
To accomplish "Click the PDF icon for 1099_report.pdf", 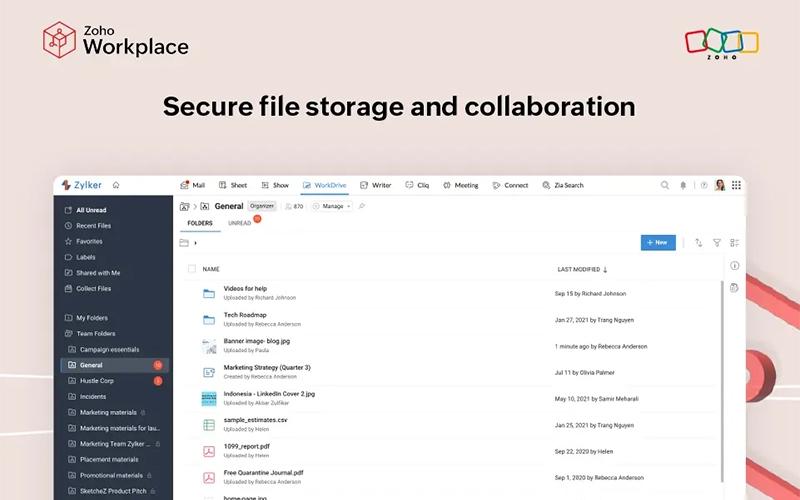I will 209,451.
